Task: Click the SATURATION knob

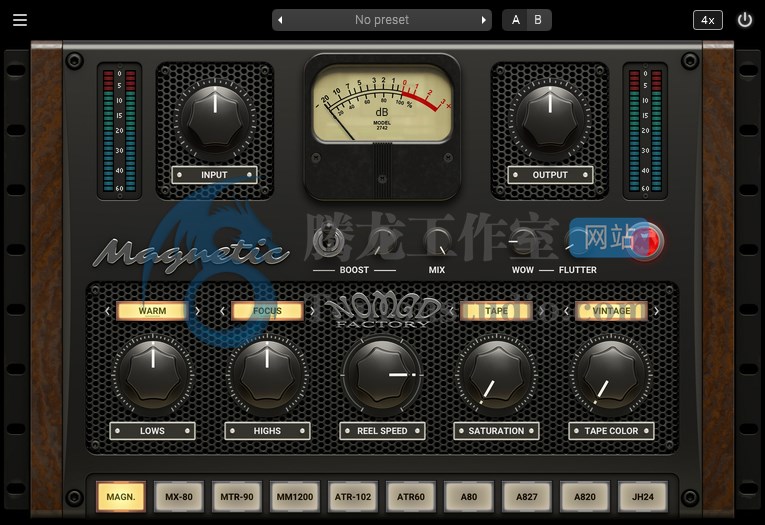Action: [496, 375]
